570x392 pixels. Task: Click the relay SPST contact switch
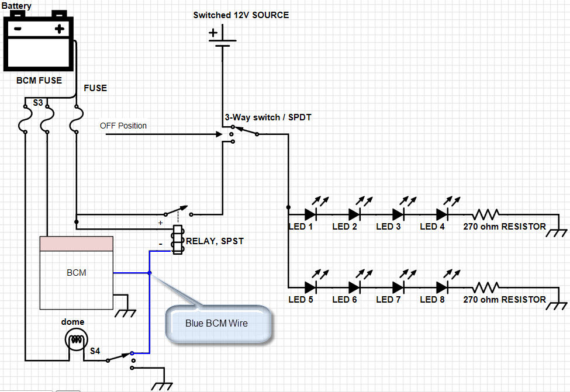(178, 211)
